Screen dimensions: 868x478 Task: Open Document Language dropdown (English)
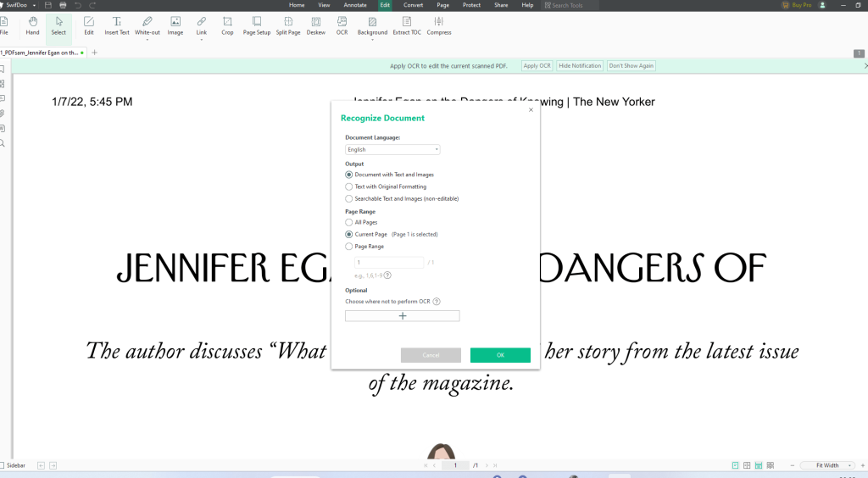point(392,149)
